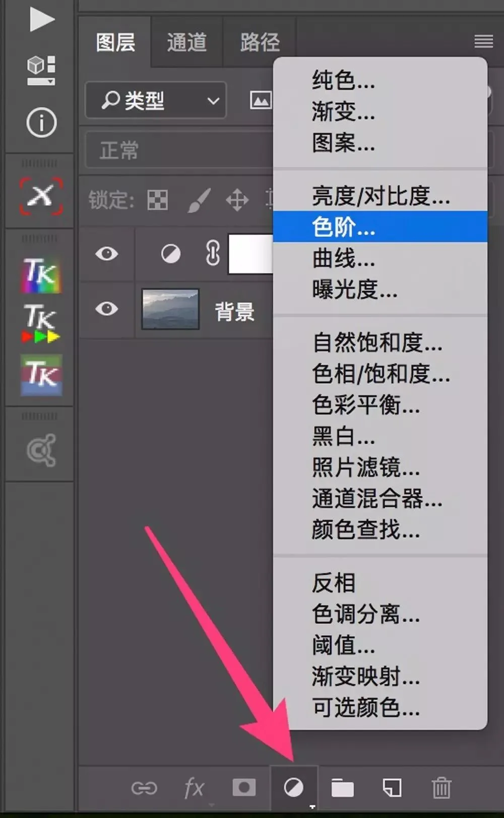Open the Layers panel hamburger menu
This screenshot has width=504, height=818.
[483, 41]
